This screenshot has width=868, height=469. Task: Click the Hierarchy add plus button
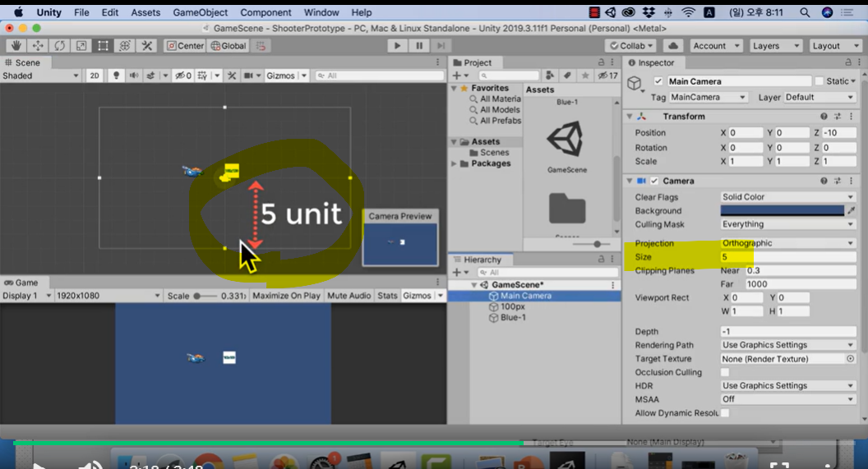point(457,272)
